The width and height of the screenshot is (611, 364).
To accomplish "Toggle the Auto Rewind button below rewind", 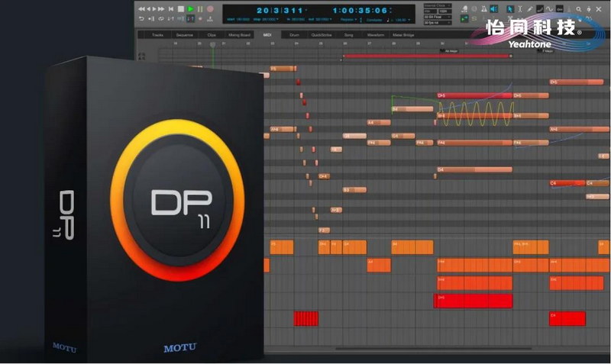I will point(141,18).
